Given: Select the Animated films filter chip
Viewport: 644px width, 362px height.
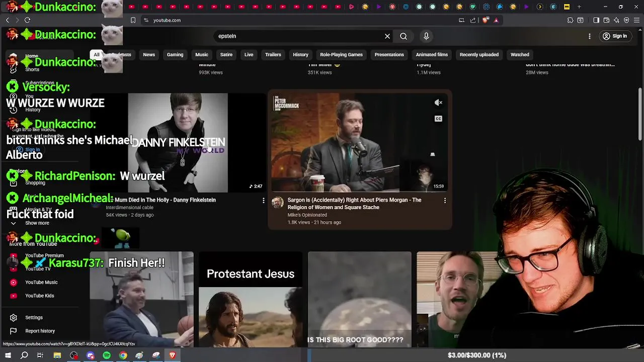Looking at the screenshot, I should pyautogui.click(x=432, y=55).
